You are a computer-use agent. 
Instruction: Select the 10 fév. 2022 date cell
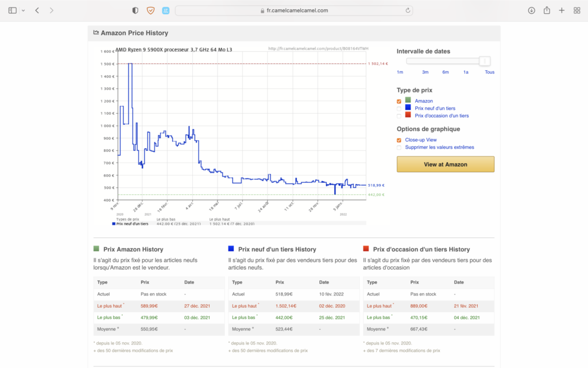tap(331, 294)
